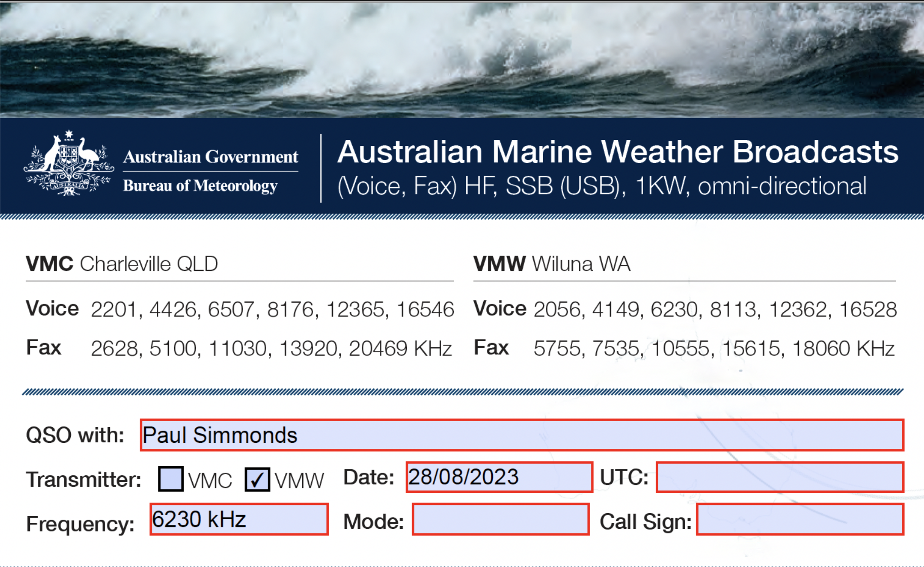This screenshot has height=567, width=924.
Task: Click the 'VMC Charleville QLD' heading
Action: pos(122,264)
